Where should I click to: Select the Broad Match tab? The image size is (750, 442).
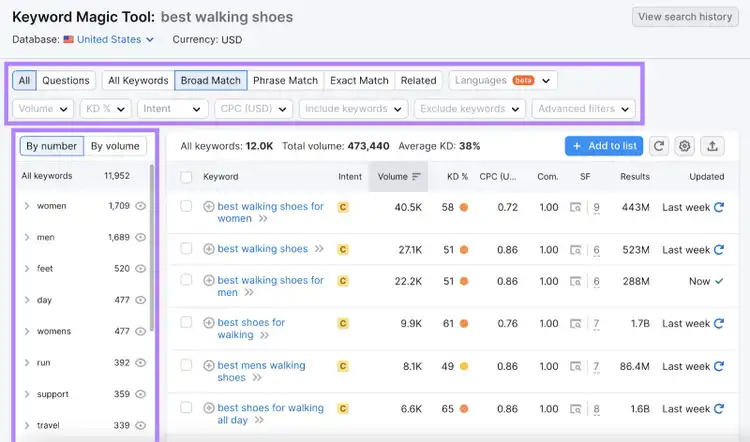pos(211,80)
